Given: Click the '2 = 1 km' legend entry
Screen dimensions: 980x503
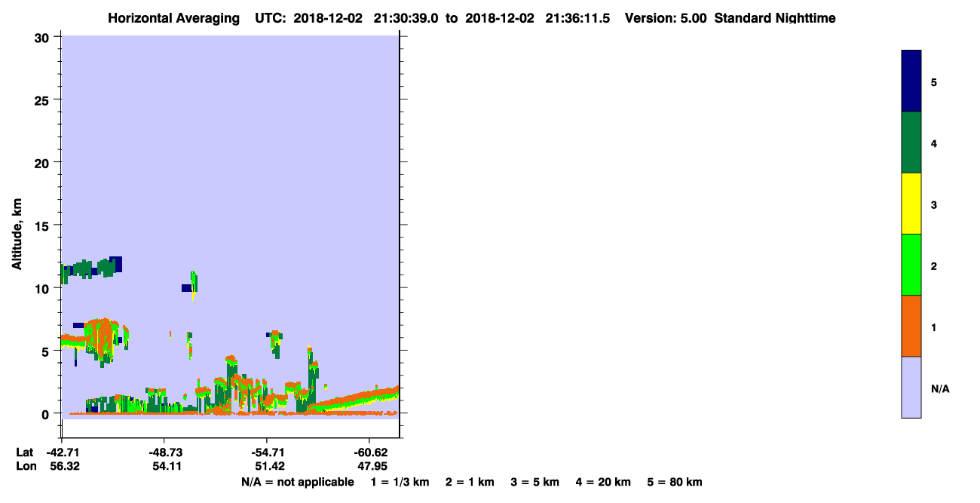Looking at the screenshot, I should coord(470,482).
